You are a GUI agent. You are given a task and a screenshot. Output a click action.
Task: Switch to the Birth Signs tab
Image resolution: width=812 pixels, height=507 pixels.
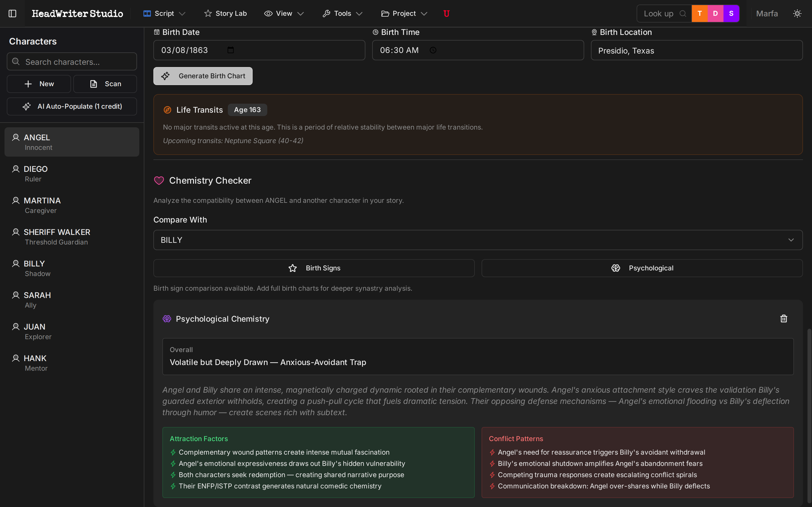point(314,268)
